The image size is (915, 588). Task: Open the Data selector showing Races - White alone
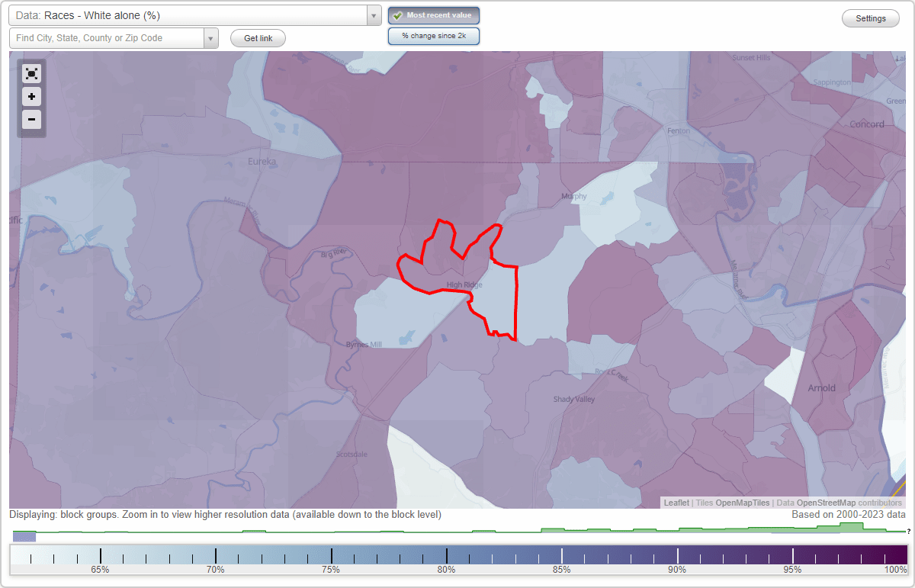[191, 14]
